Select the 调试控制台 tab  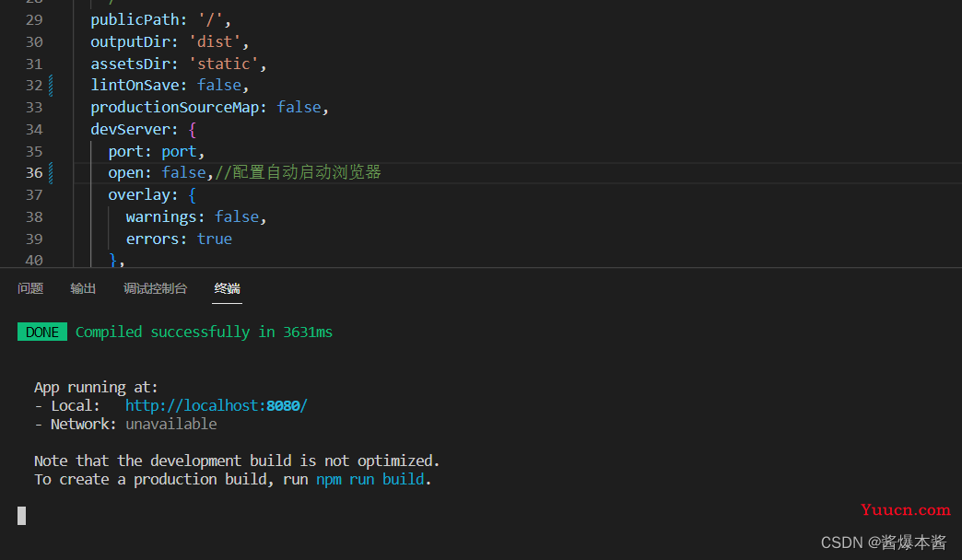click(x=155, y=288)
